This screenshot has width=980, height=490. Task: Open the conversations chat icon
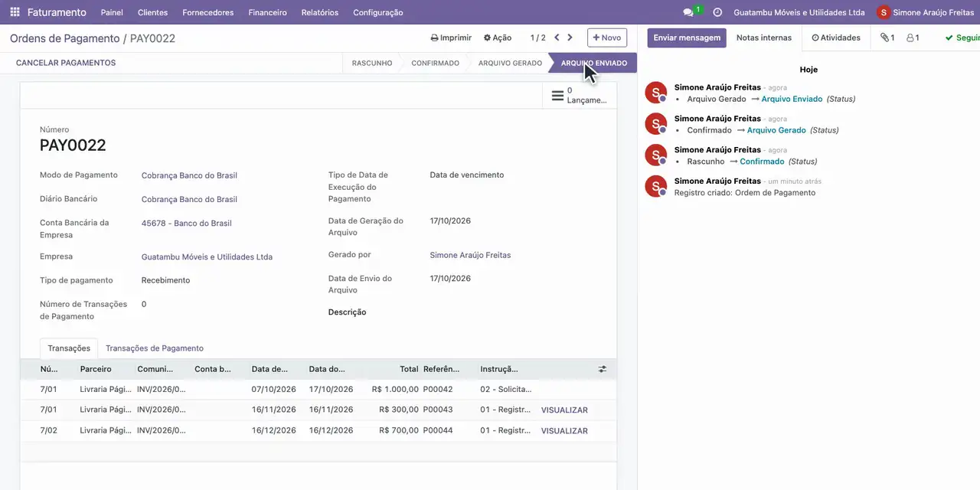point(688,12)
